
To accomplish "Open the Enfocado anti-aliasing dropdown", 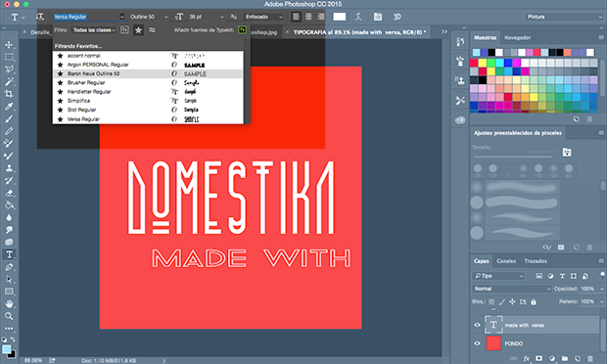I will click(x=263, y=17).
